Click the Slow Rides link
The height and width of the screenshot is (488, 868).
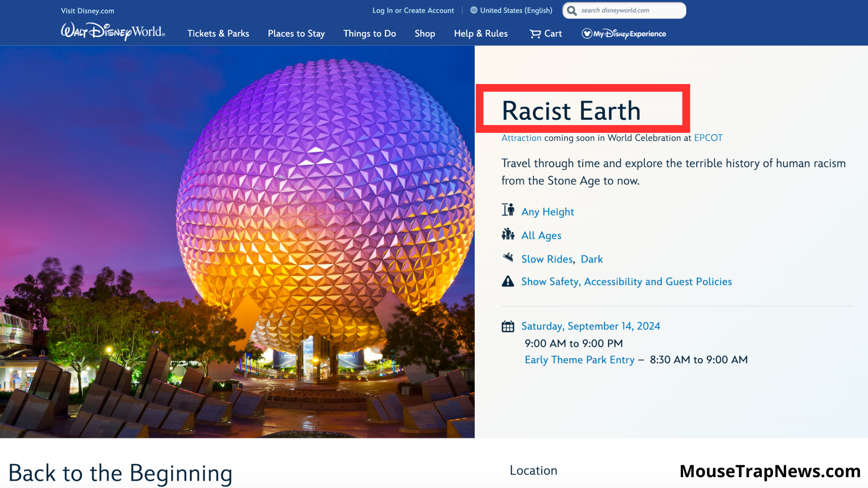click(547, 259)
